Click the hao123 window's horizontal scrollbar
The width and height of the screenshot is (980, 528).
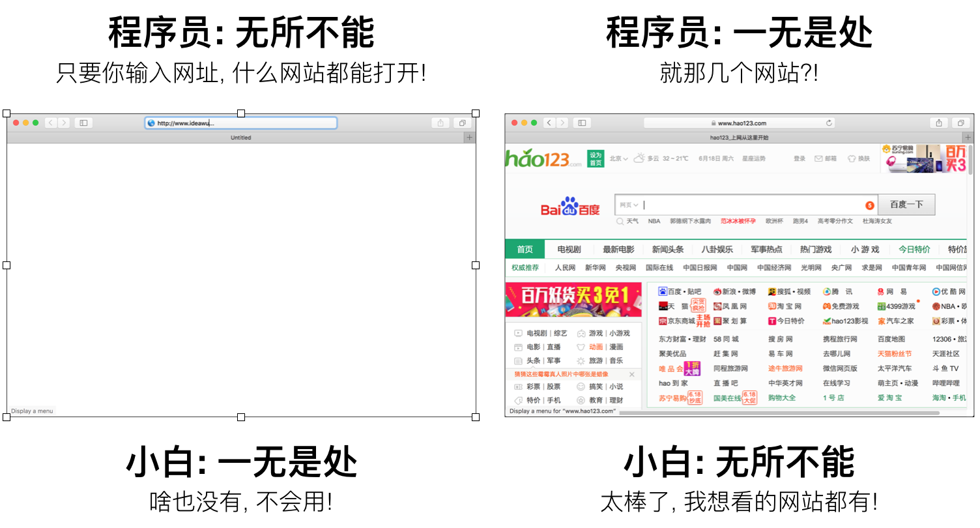779,413
